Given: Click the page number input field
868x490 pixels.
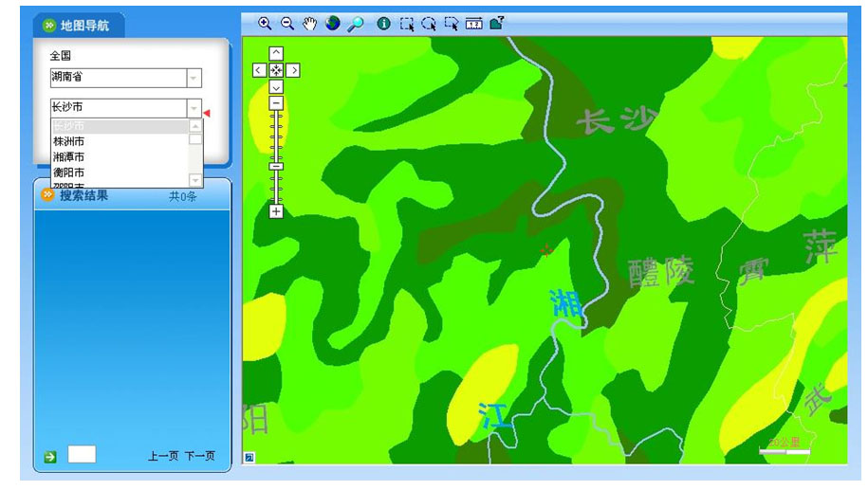Looking at the screenshot, I should pyautogui.click(x=82, y=454).
